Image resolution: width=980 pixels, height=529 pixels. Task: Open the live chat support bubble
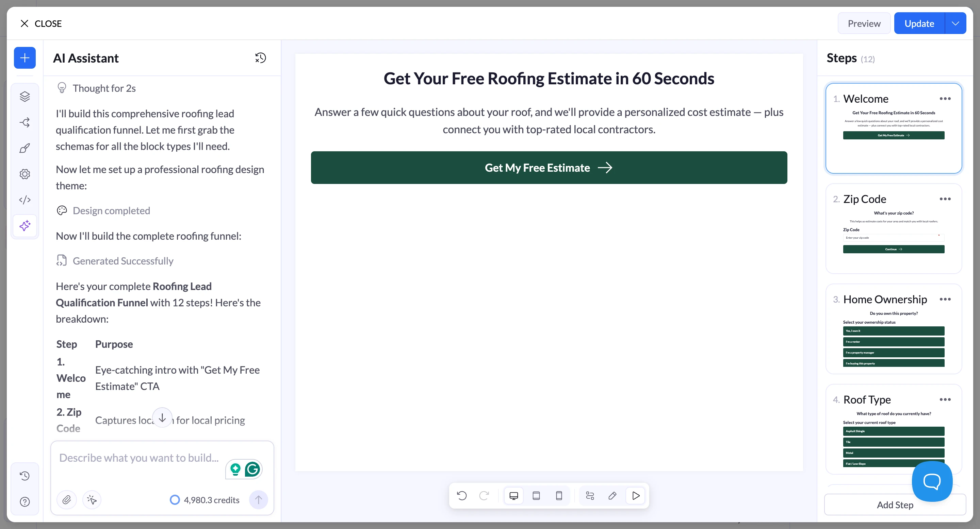[932, 481]
